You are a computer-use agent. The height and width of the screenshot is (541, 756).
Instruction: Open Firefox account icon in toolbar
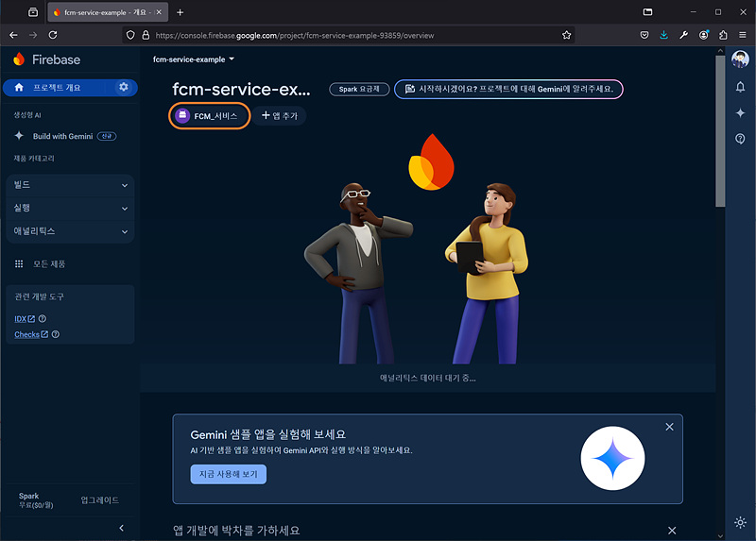703,35
